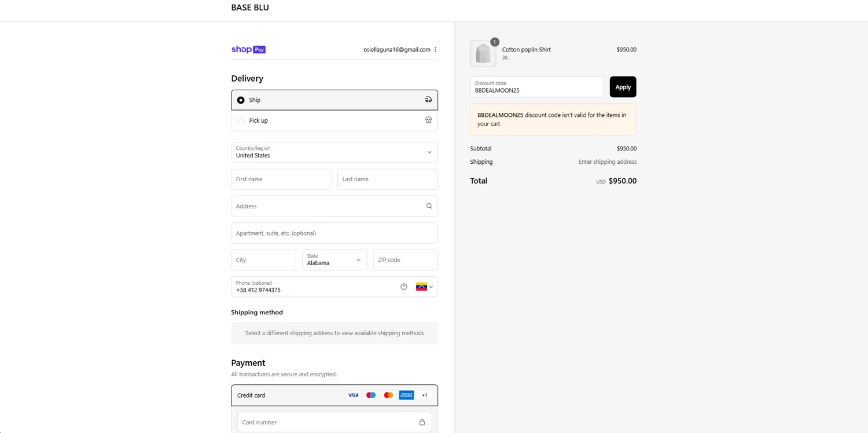
Task: Apply the discount code
Action: (x=623, y=87)
